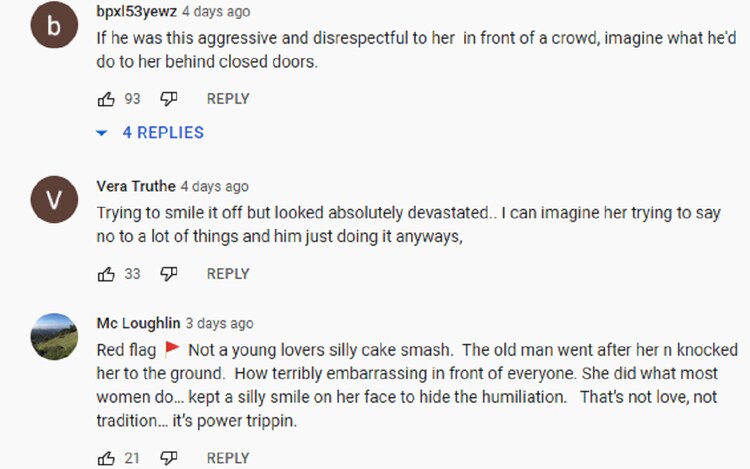
Task: Reply to Mc Loughlin's comment
Action: tap(227, 458)
